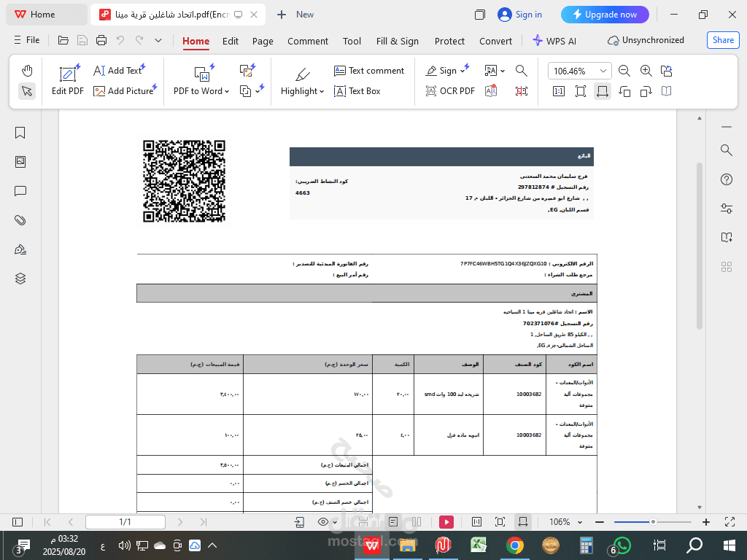Insert a Text comment
The height and width of the screenshot is (560, 747).
369,71
